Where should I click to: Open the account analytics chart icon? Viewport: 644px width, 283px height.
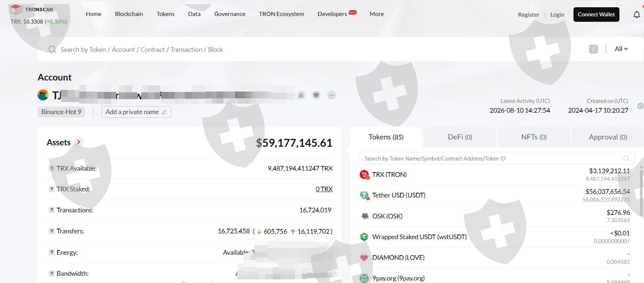(x=301, y=95)
